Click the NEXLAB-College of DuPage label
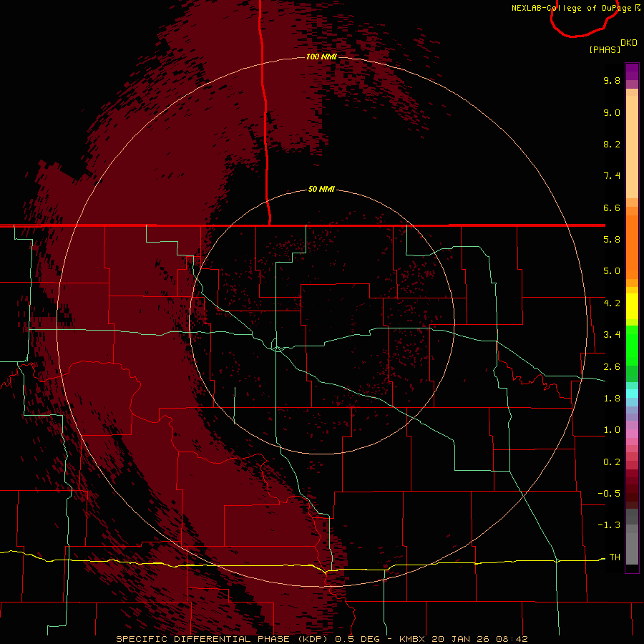This screenshot has width=644, height=644. pos(572,8)
